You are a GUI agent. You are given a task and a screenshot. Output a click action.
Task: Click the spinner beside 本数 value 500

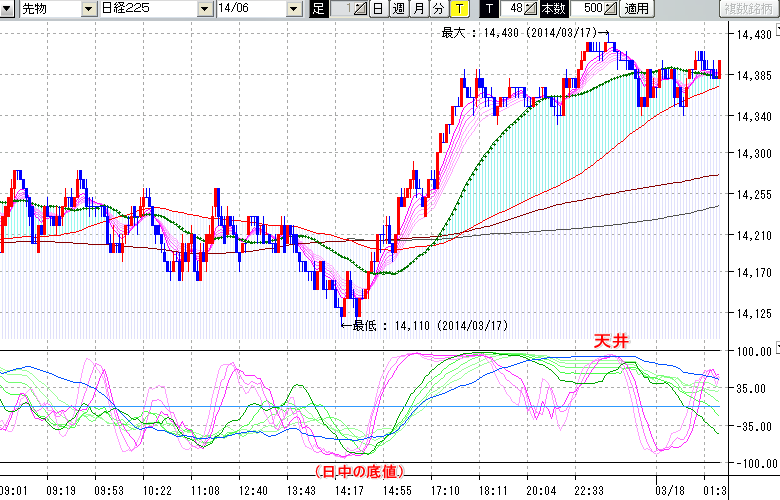pyautogui.click(x=611, y=9)
